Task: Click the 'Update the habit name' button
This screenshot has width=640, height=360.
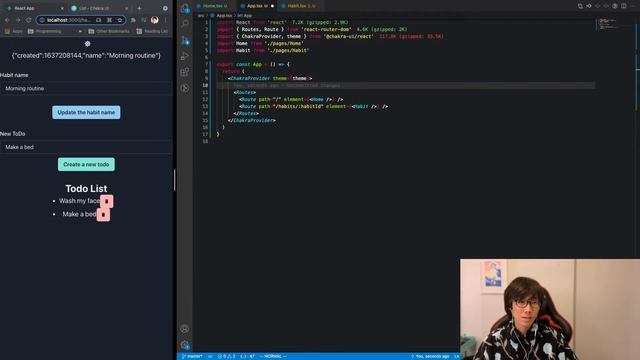Action: point(86,112)
